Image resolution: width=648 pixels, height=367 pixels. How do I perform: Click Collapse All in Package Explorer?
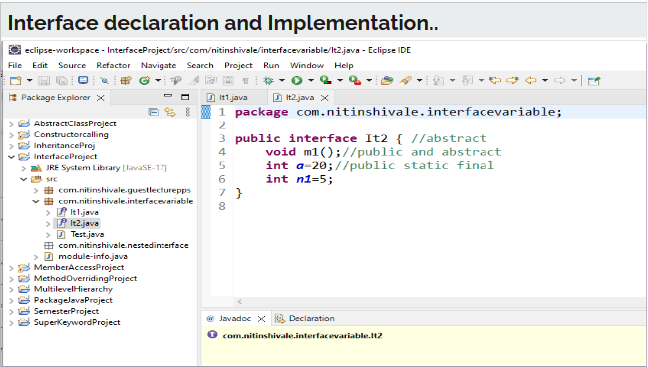coord(153,112)
